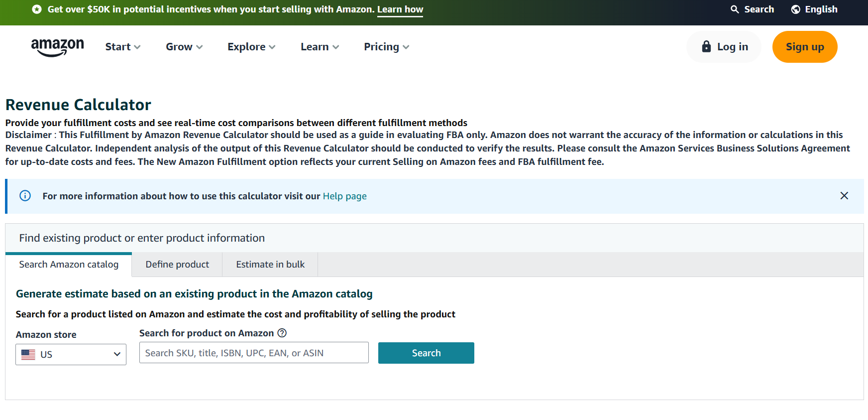The width and height of the screenshot is (868, 420).
Task: Click the star icon in promo banner
Action: click(x=37, y=9)
